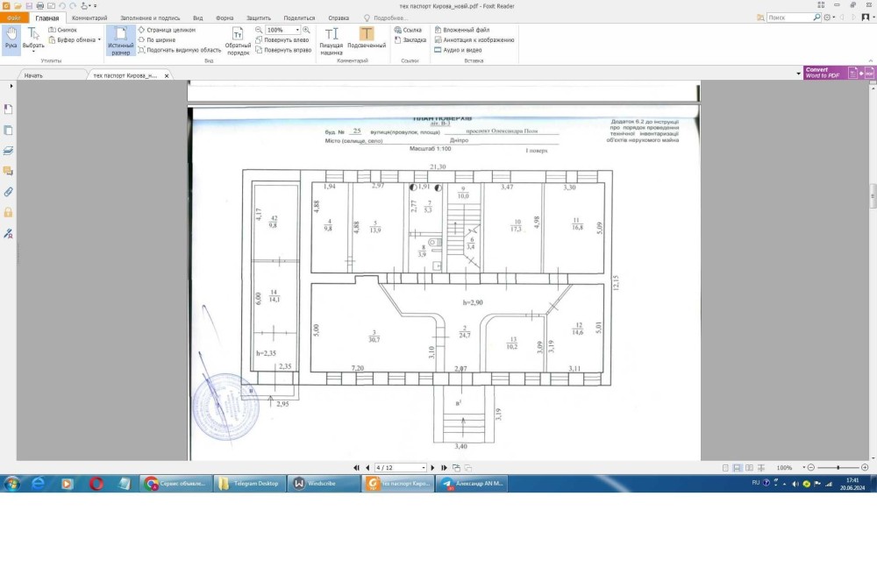Rotate page with Повернуть вправо

tap(283, 50)
